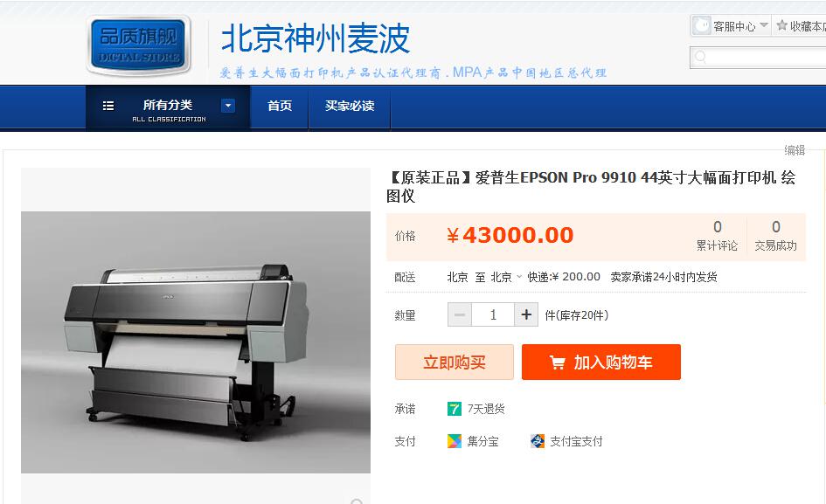Screen dimensions: 826x504
Task: Click the green 7天退货 icon
Action: (455, 409)
